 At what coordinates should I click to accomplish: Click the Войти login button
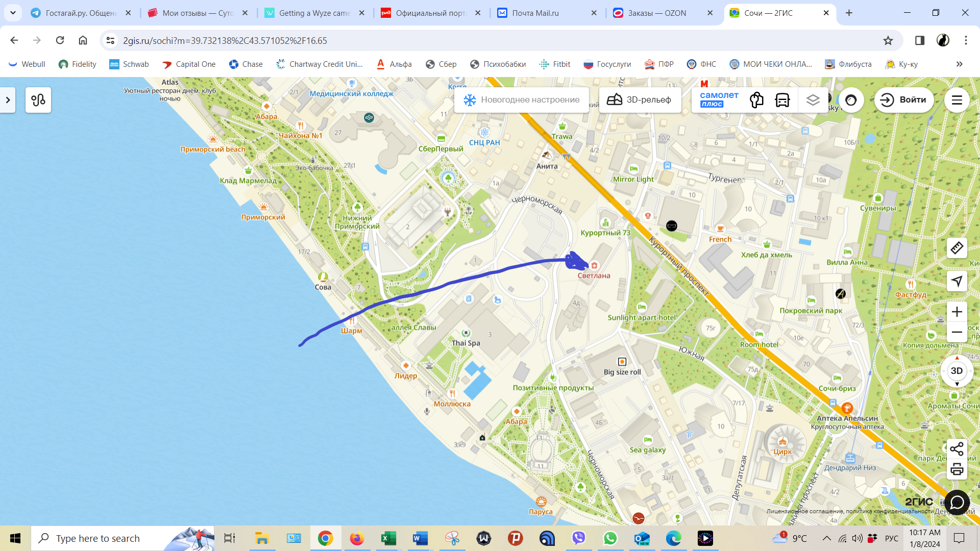pyautogui.click(x=903, y=100)
